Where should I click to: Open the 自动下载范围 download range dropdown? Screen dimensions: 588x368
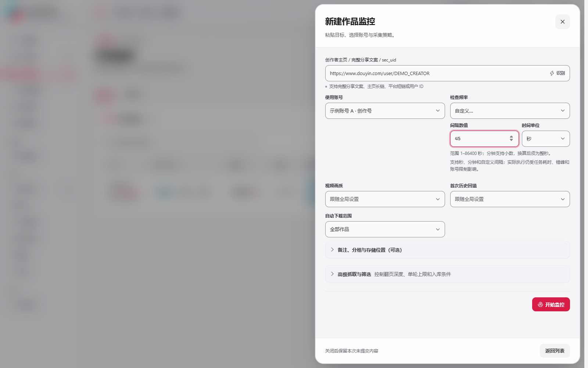point(385,229)
